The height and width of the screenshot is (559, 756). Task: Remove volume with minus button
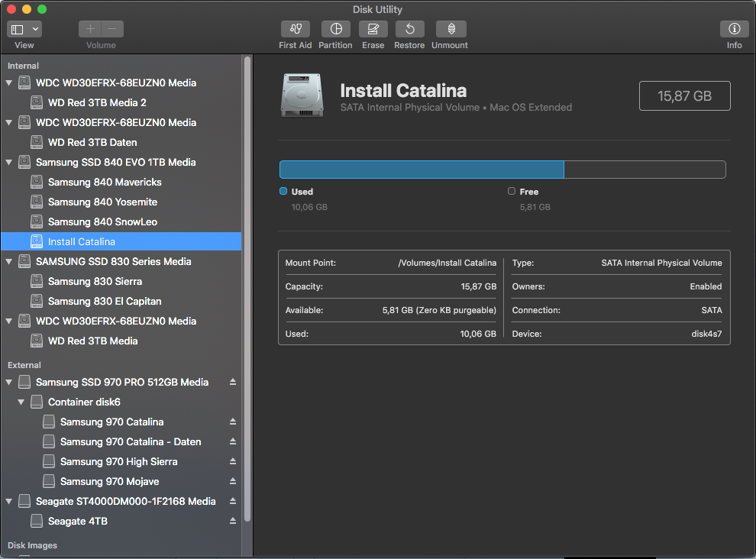[x=112, y=29]
